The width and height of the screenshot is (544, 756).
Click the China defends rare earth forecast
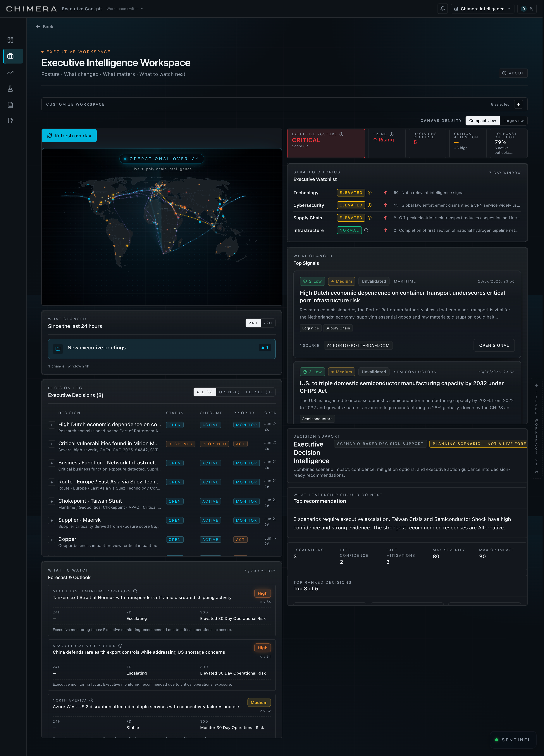[x=139, y=652]
